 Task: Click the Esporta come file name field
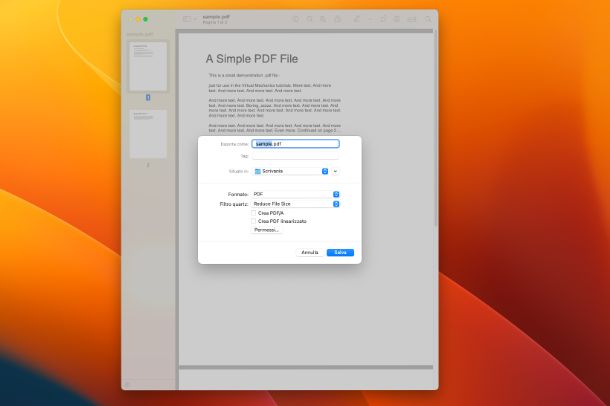click(x=296, y=144)
